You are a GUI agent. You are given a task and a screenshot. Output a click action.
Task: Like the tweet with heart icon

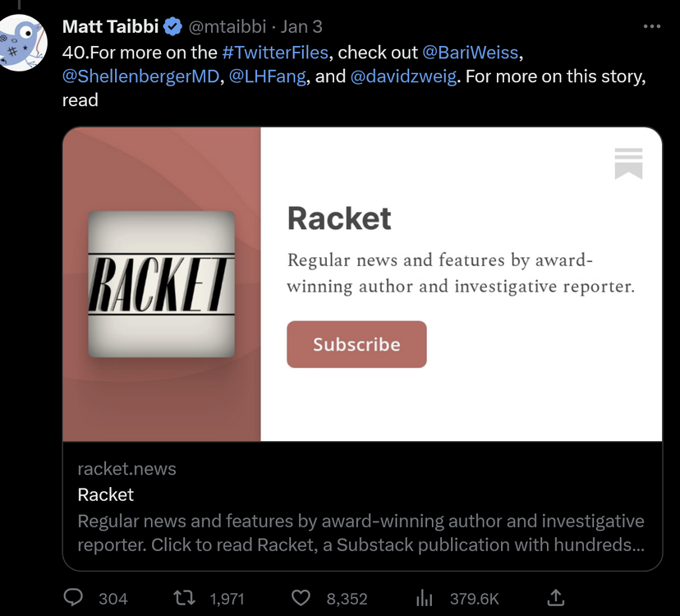(302, 598)
